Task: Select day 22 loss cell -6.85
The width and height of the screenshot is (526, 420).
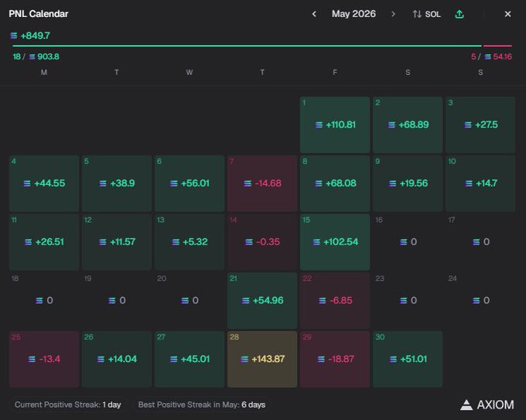Action: coord(335,301)
